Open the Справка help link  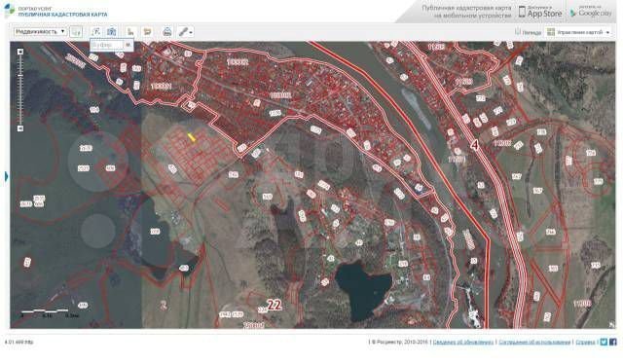point(585,342)
